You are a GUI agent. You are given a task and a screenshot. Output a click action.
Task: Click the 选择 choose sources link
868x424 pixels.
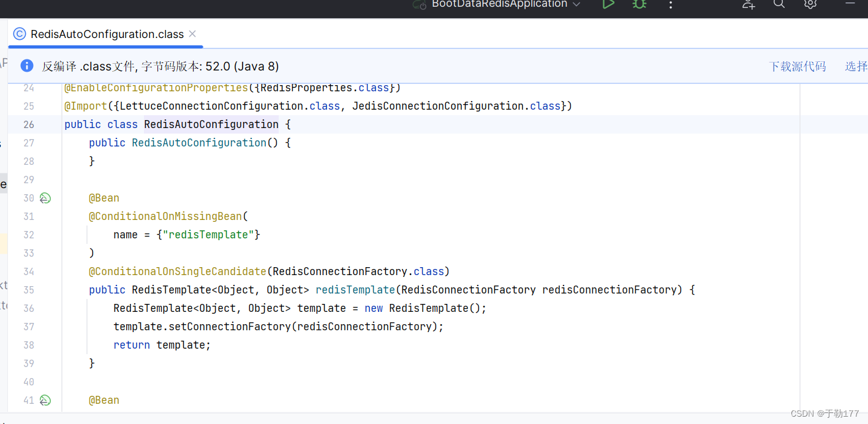coord(856,66)
